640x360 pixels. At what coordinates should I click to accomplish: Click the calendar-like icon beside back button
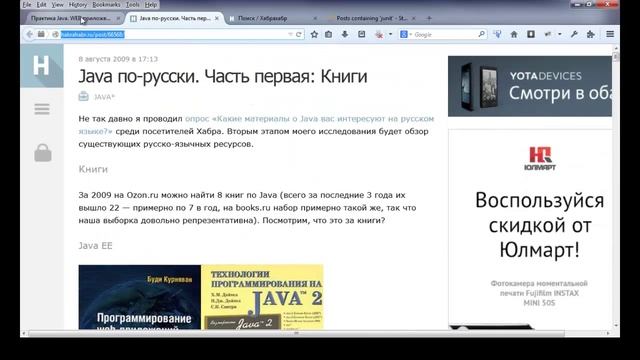(x=41, y=35)
